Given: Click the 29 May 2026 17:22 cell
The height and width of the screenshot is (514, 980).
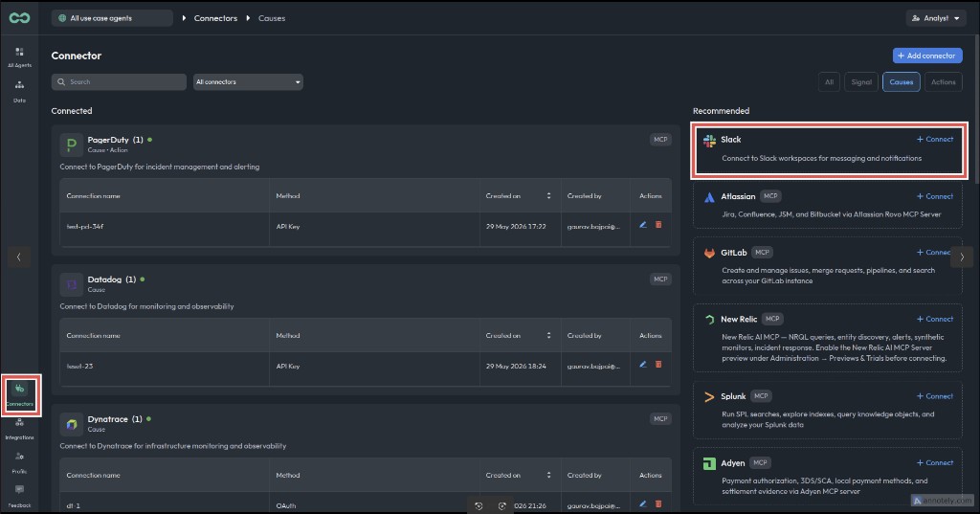Looking at the screenshot, I should [516, 226].
